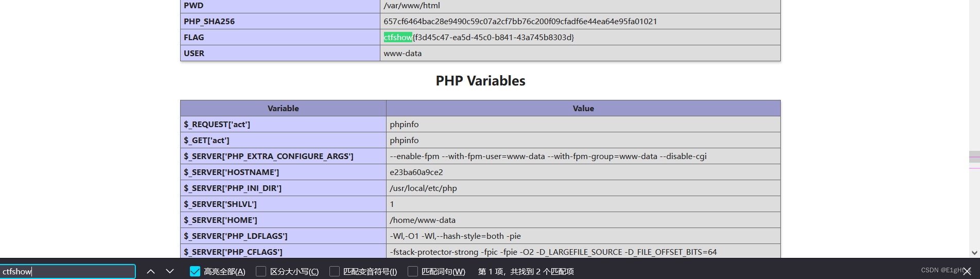Click the /usr/local/etc/php value
Viewport: 980px width, 279px height.
click(x=424, y=188)
